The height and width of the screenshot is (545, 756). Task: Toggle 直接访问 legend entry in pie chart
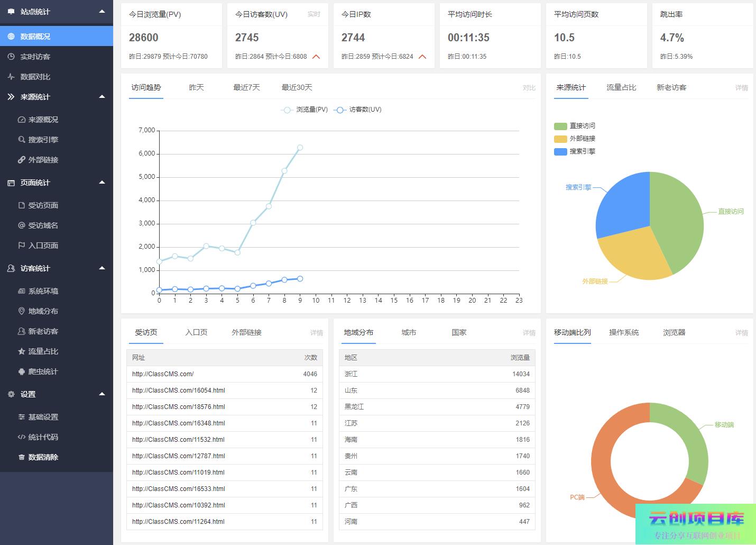[x=575, y=126]
